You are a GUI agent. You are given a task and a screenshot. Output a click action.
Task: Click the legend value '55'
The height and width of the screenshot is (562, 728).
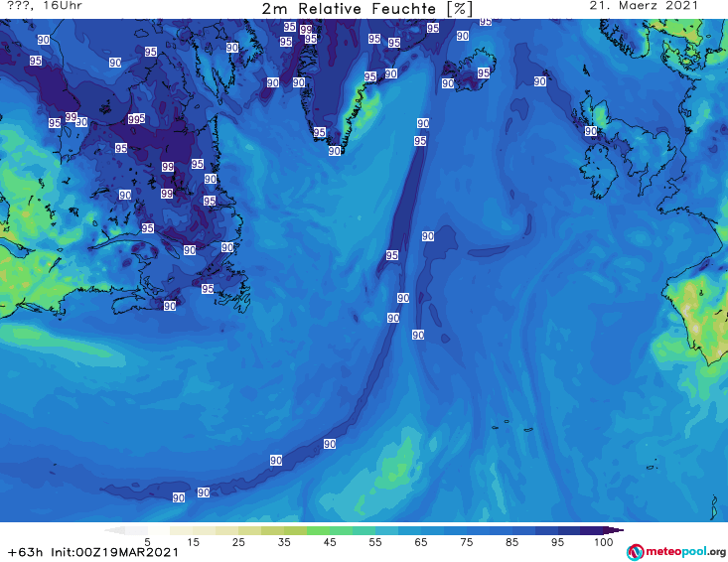pos(375,542)
